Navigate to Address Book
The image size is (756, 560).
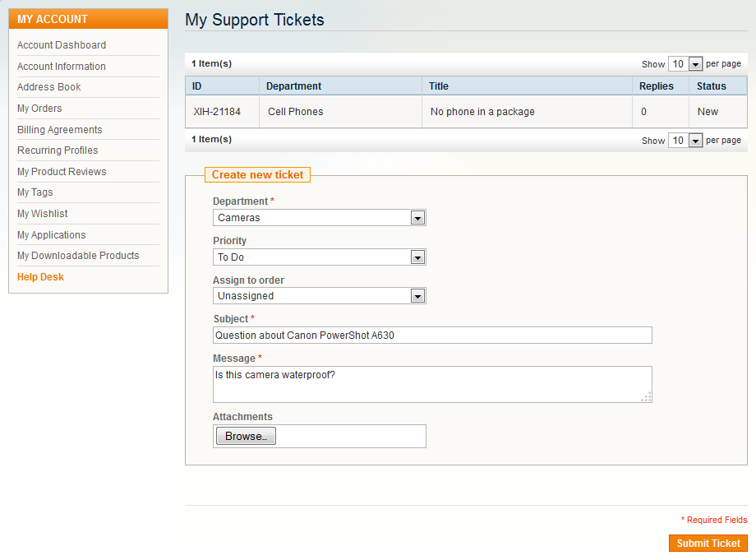49,87
